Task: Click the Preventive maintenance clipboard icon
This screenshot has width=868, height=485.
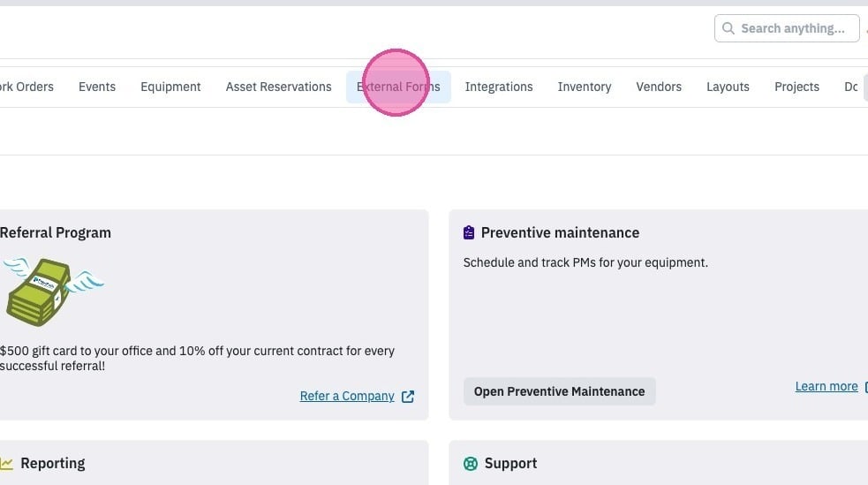Action: pyautogui.click(x=469, y=232)
